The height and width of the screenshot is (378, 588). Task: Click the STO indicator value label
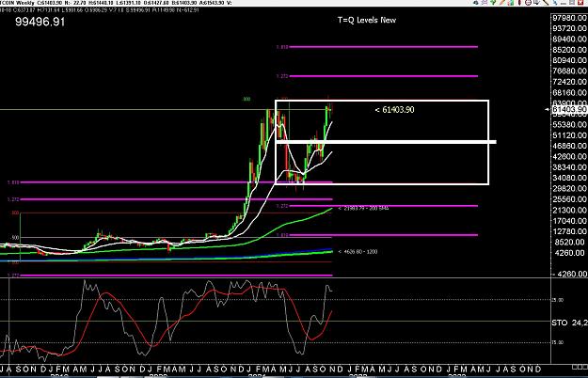click(x=569, y=323)
